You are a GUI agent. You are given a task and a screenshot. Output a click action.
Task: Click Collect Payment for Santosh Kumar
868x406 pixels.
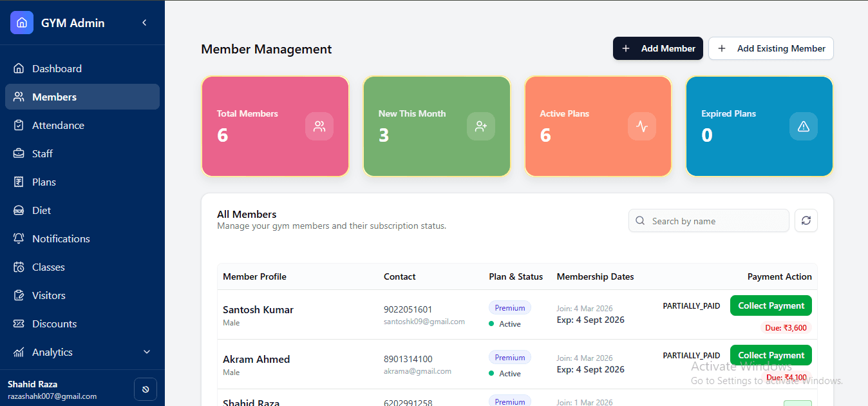tap(771, 305)
